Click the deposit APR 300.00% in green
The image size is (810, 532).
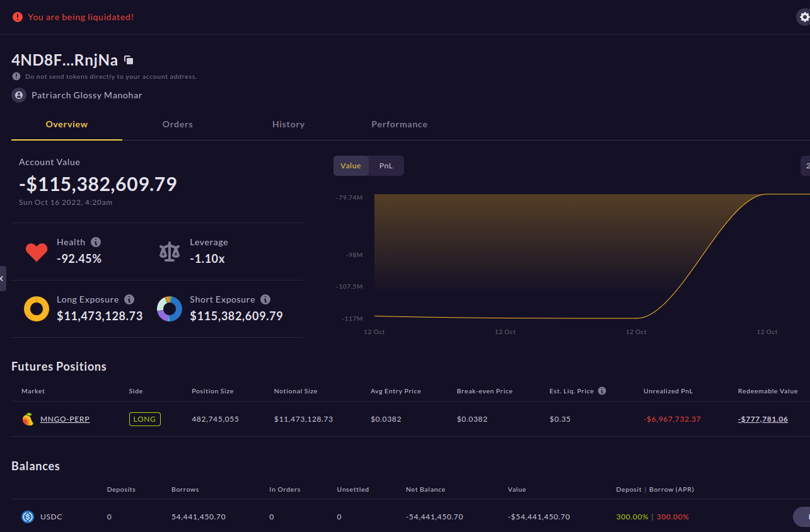[632, 517]
